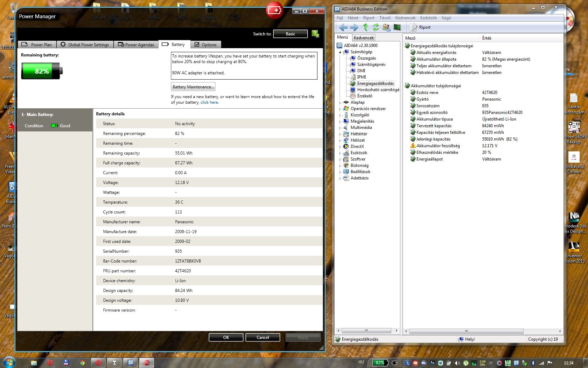Click the 82% remaining battery indicator
Viewport: 588px width, 368px height.
pos(42,71)
